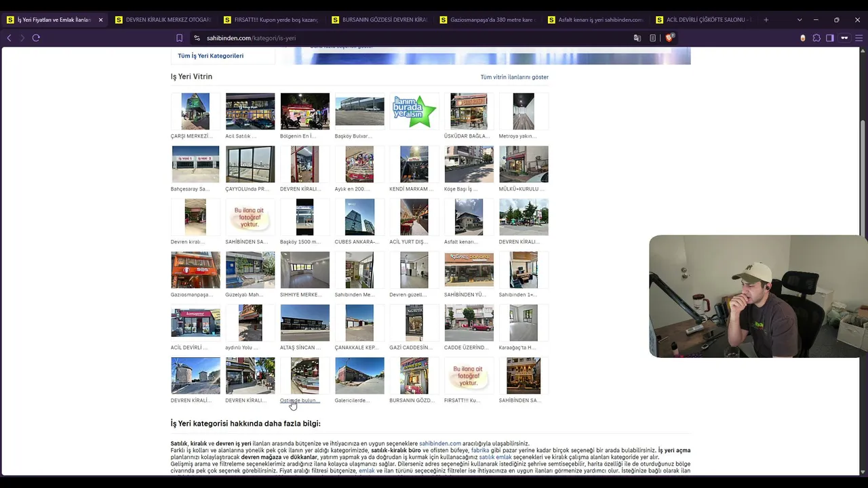
Task: Open Başköy 1500 m... listing thumbnail
Action: pyautogui.click(x=305, y=217)
